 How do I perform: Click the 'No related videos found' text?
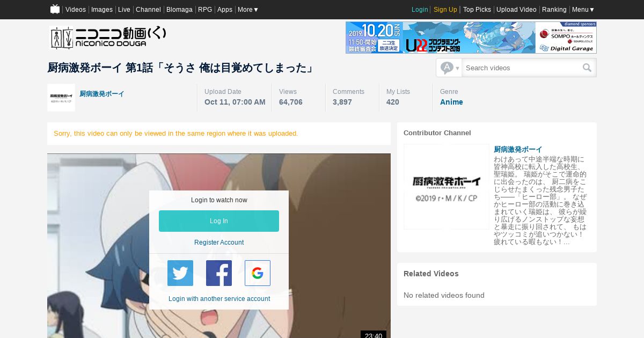coord(444,295)
